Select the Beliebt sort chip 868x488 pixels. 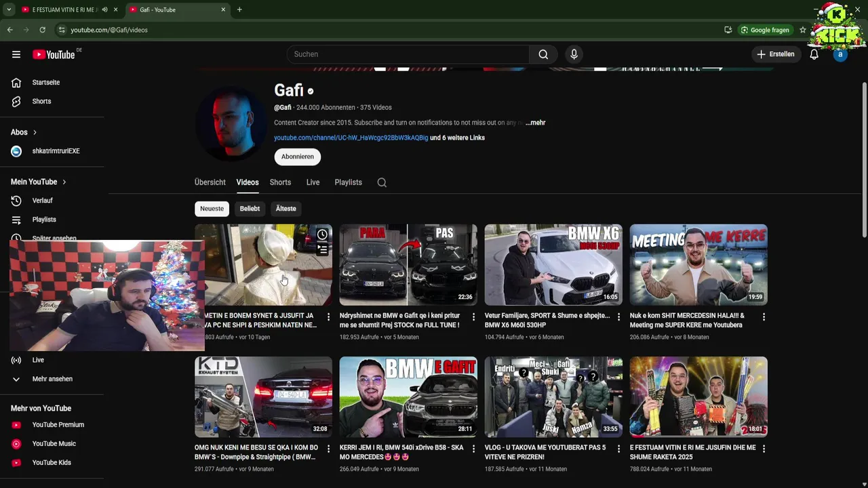pyautogui.click(x=250, y=209)
